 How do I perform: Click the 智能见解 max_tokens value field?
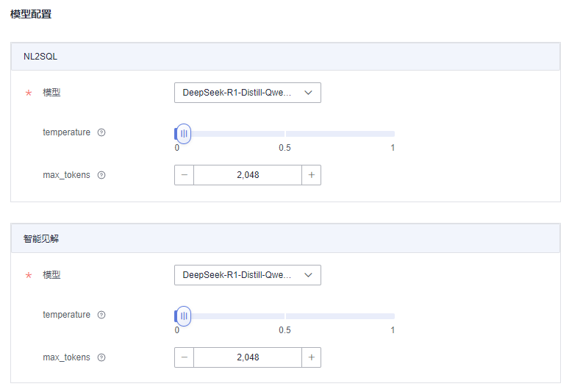pos(248,357)
